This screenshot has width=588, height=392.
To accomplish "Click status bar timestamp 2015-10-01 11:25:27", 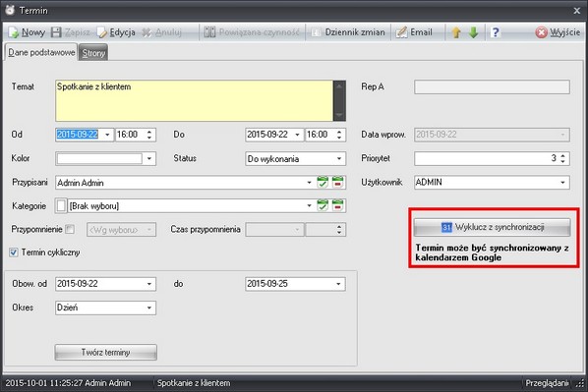I will pyautogui.click(x=43, y=383).
